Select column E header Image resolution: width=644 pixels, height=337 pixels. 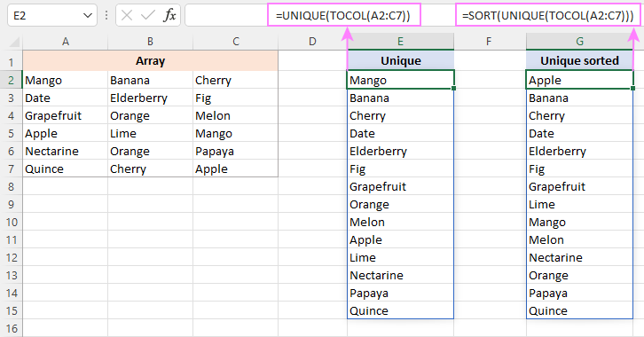pos(400,42)
